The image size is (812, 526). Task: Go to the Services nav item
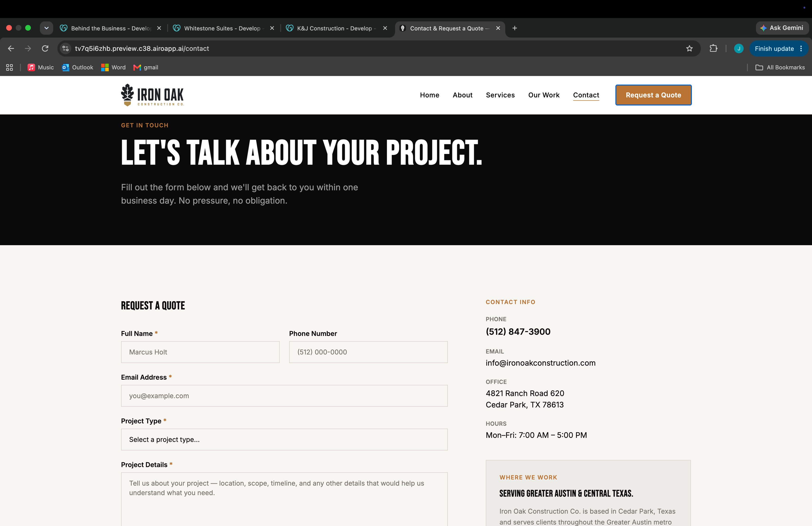coord(500,95)
